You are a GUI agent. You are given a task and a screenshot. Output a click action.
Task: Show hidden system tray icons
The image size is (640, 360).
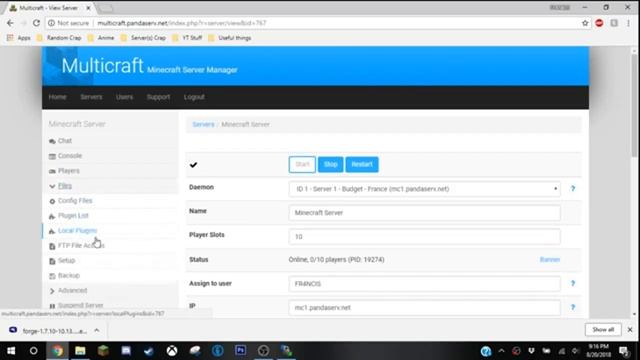coord(501,351)
